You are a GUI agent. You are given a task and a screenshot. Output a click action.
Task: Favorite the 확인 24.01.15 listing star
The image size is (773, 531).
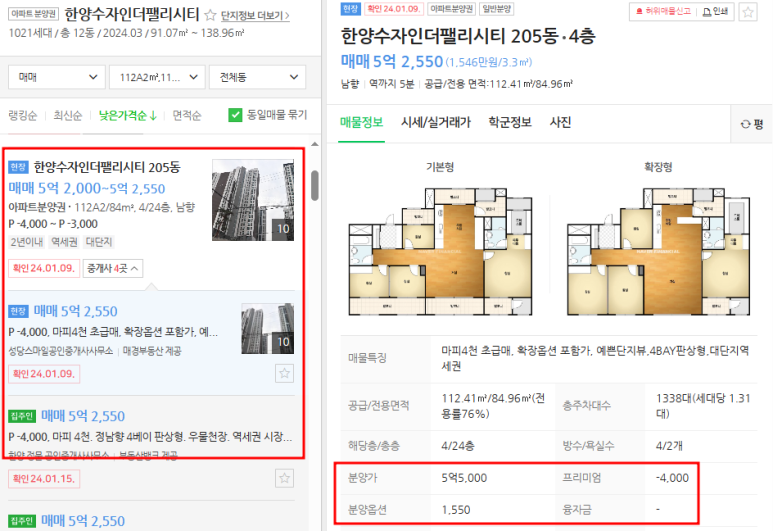pos(284,478)
